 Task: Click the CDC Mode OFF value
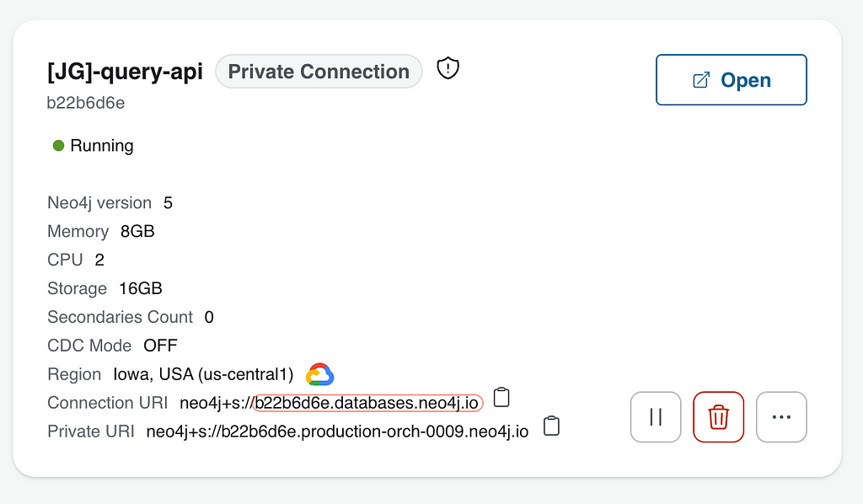160,346
